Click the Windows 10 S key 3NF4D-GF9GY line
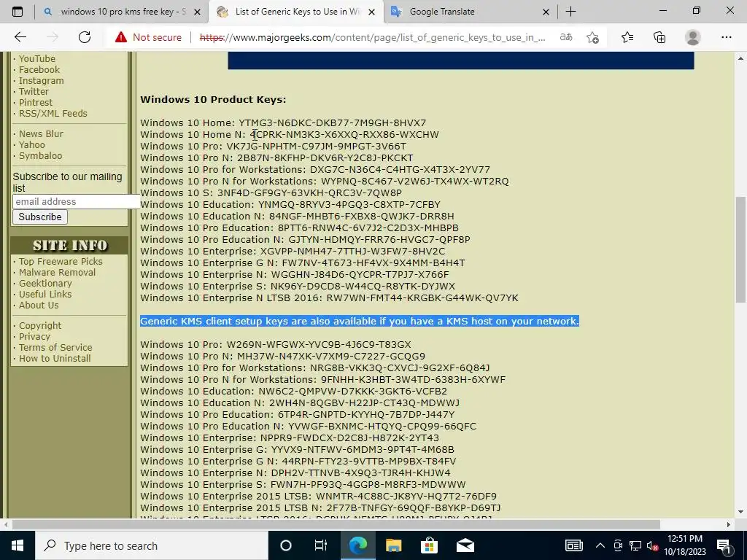The width and height of the screenshot is (747, 560). coord(271,192)
